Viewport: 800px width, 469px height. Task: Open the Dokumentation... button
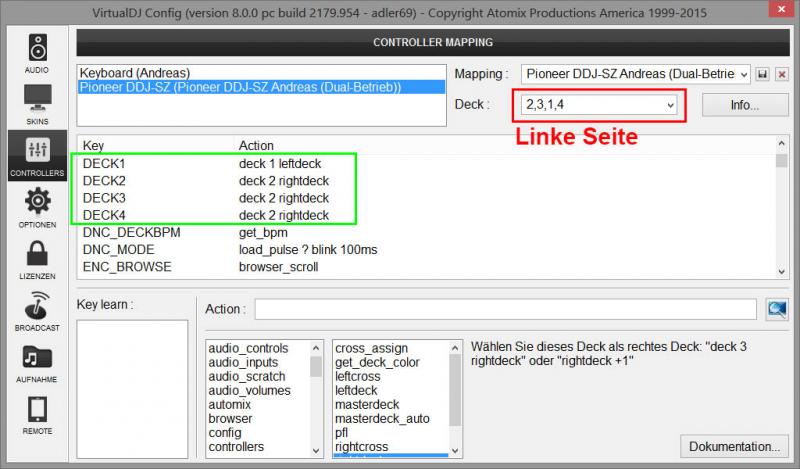[x=734, y=447]
